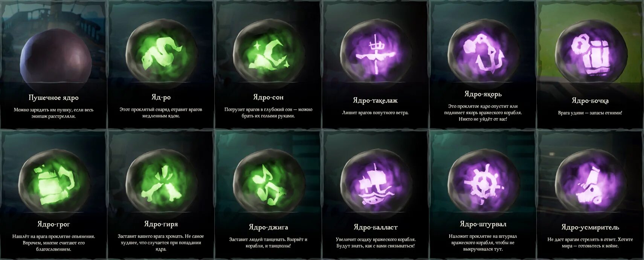This screenshot has width=644, height=260.
Task: Select the music note Ядро-джига orb
Action: pyautogui.click(x=269, y=182)
